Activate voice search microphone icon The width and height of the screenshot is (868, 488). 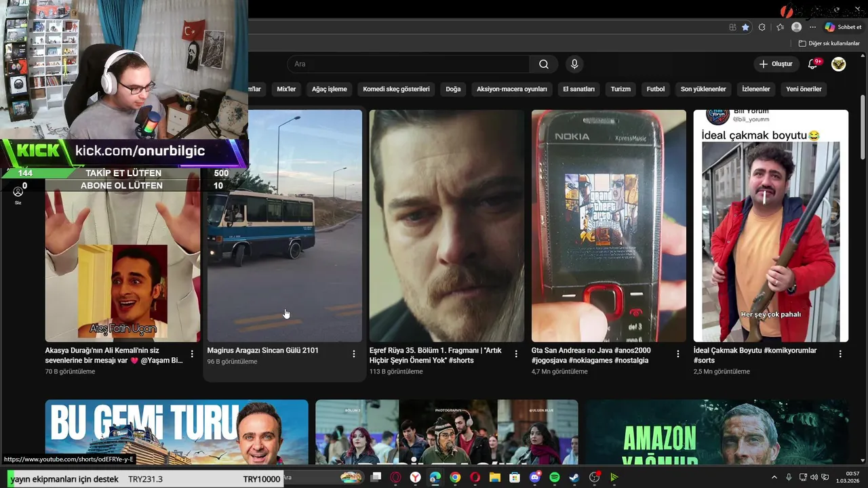coord(574,64)
